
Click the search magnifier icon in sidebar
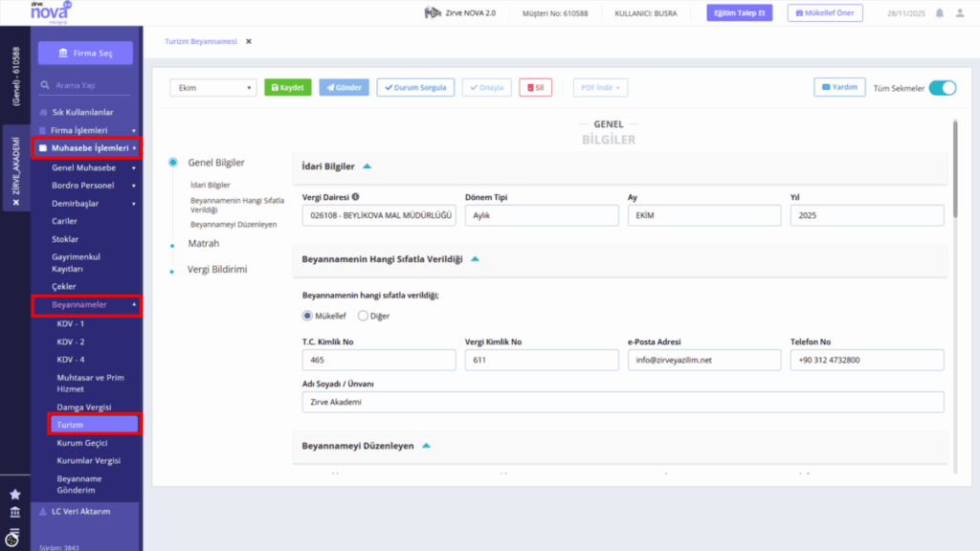pyautogui.click(x=45, y=85)
